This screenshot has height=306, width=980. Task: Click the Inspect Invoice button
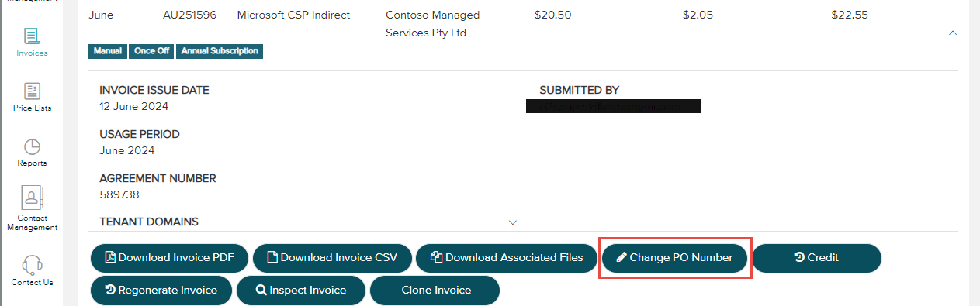[302, 291]
